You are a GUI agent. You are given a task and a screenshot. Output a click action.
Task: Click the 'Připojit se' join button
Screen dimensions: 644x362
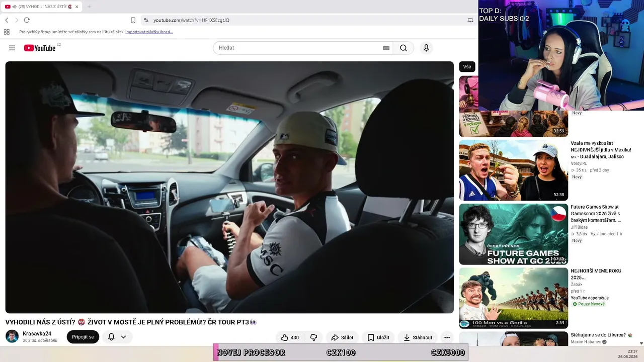coord(83,337)
